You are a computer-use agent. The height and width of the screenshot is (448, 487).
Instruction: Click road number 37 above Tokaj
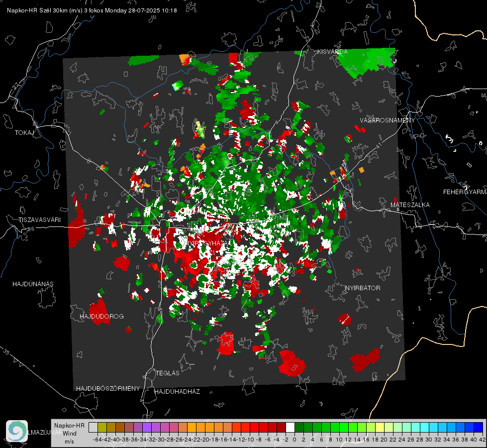(x=16, y=86)
